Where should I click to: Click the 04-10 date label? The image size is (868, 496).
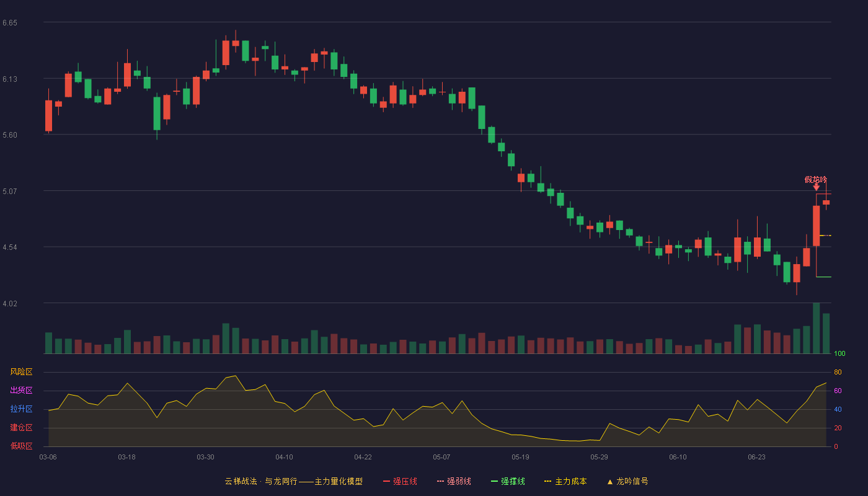coord(284,457)
